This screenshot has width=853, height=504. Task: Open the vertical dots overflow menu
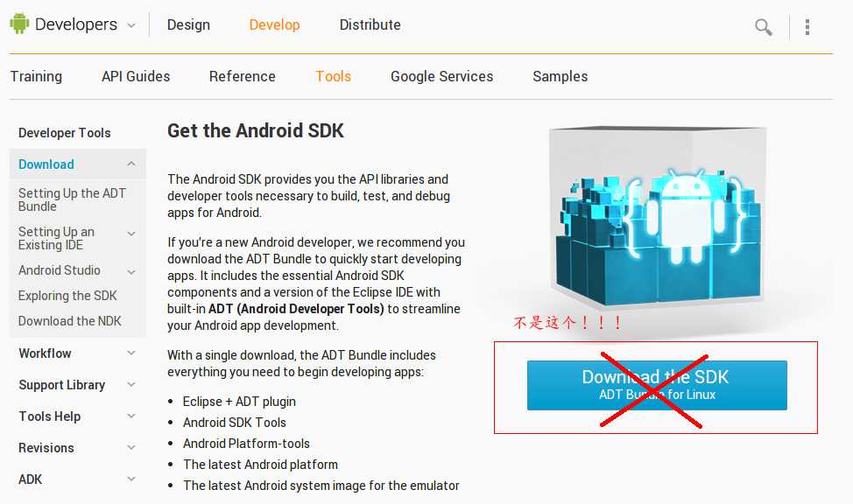[807, 26]
